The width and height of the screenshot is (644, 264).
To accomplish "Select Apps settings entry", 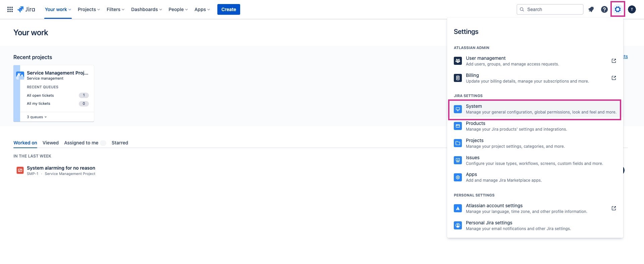I will (x=535, y=177).
